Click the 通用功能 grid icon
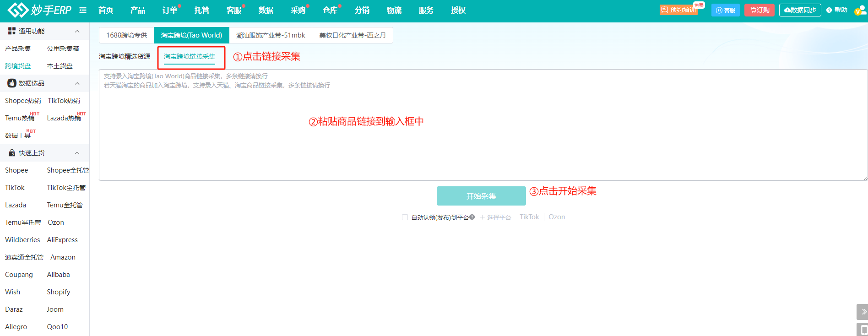 pyautogui.click(x=12, y=31)
